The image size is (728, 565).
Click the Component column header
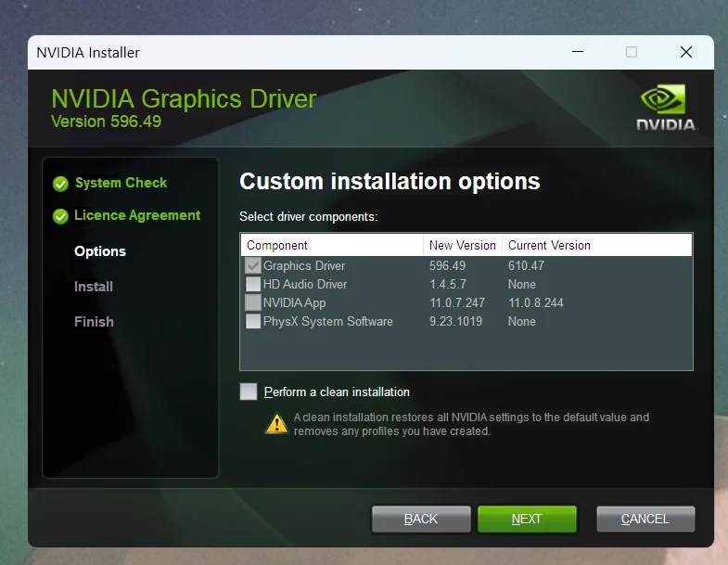click(332, 245)
